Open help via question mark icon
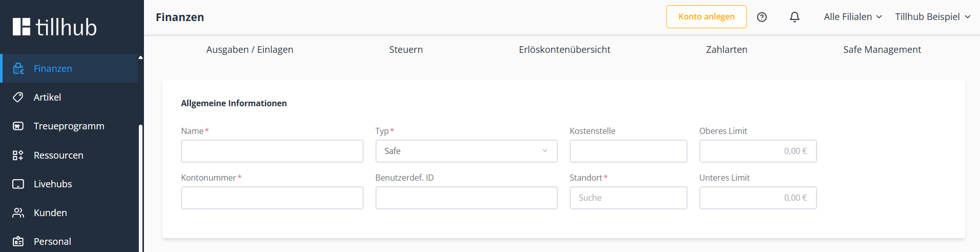This screenshot has width=980, height=252. [762, 17]
